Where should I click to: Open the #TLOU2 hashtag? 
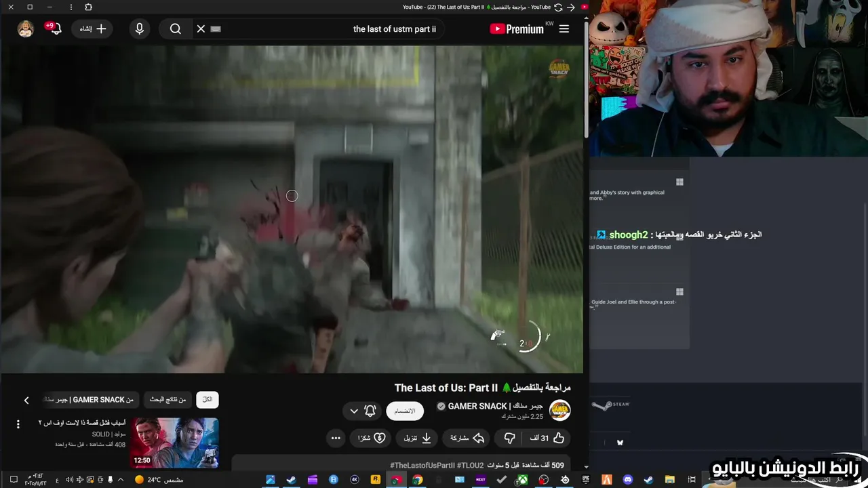(x=471, y=466)
